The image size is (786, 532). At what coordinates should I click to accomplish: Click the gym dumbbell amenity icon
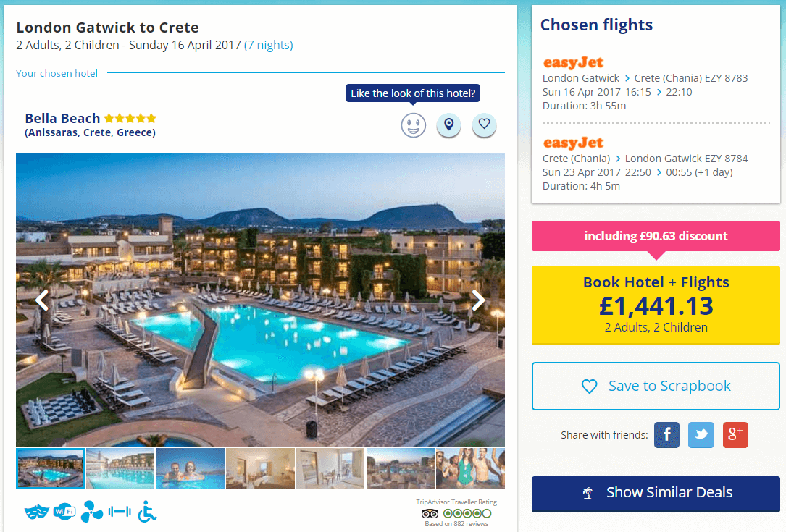click(120, 512)
